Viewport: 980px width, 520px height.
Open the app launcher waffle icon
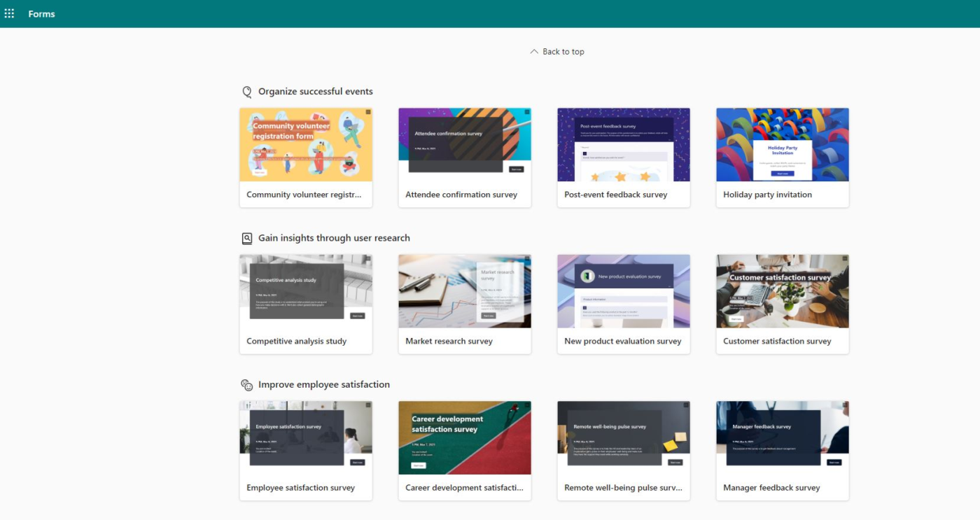coord(9,14)
